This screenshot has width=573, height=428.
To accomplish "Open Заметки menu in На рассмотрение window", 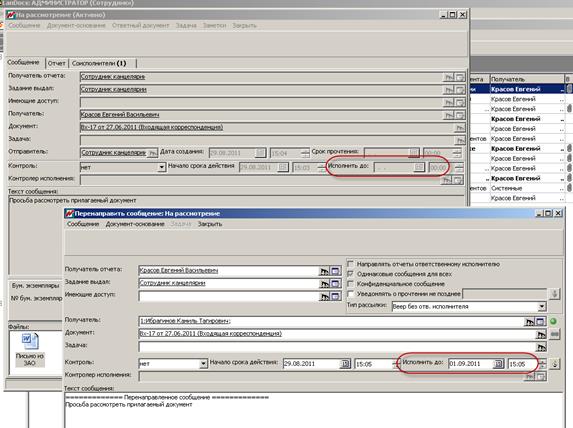I will click(x=215, y=26).
